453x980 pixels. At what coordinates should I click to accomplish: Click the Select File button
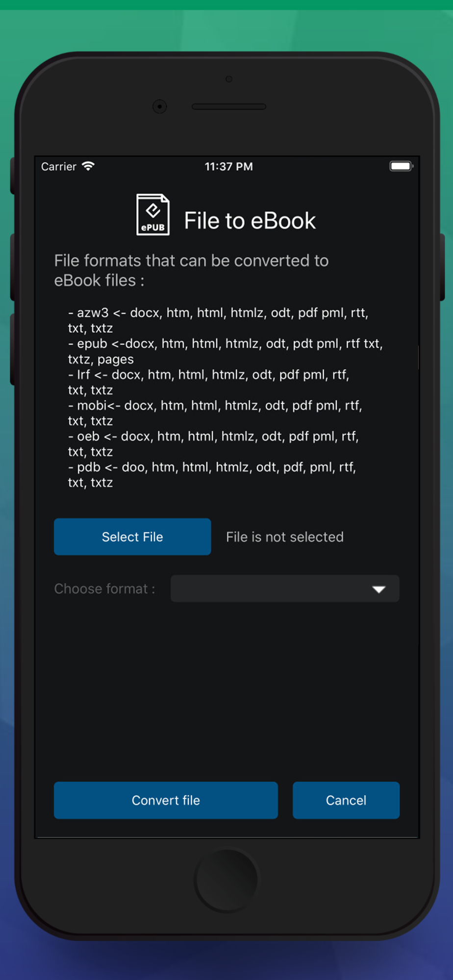[x=132, y=537]
